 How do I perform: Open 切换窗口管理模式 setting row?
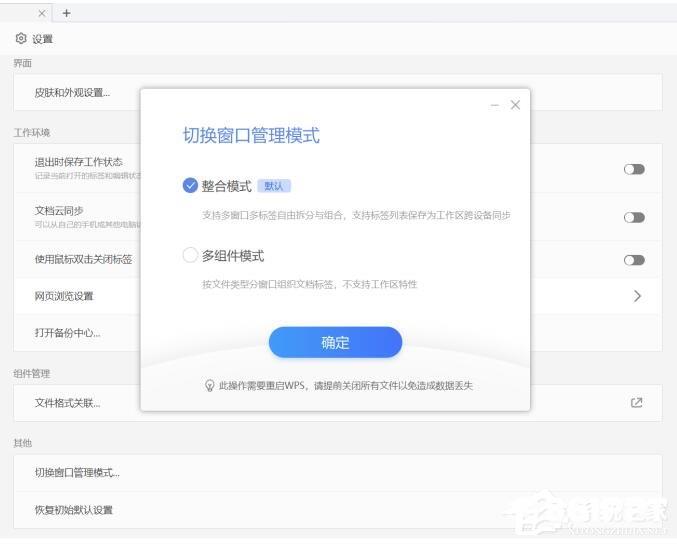click(x=338, y=473)
